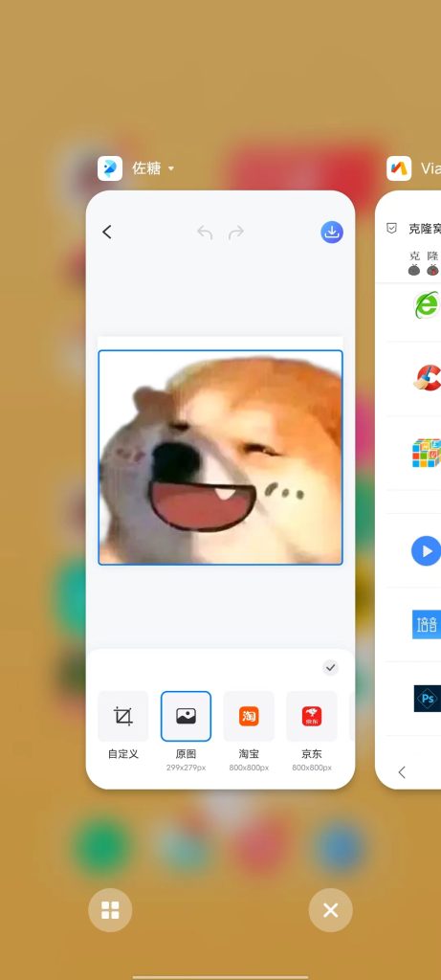The image size is (441, 980).
Task: Select the 淘宝 800x800 crop preset
Action: (249, 716)
